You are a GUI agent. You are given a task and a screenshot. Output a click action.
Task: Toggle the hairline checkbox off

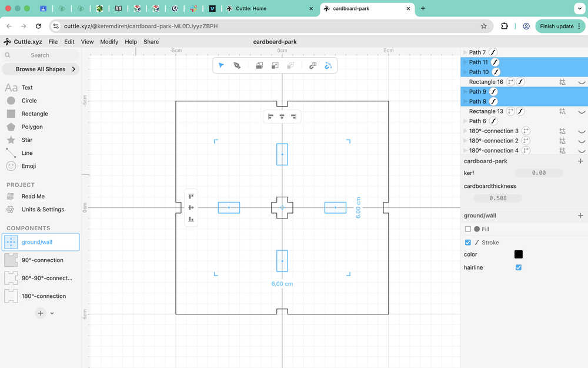tap(518, 267)
